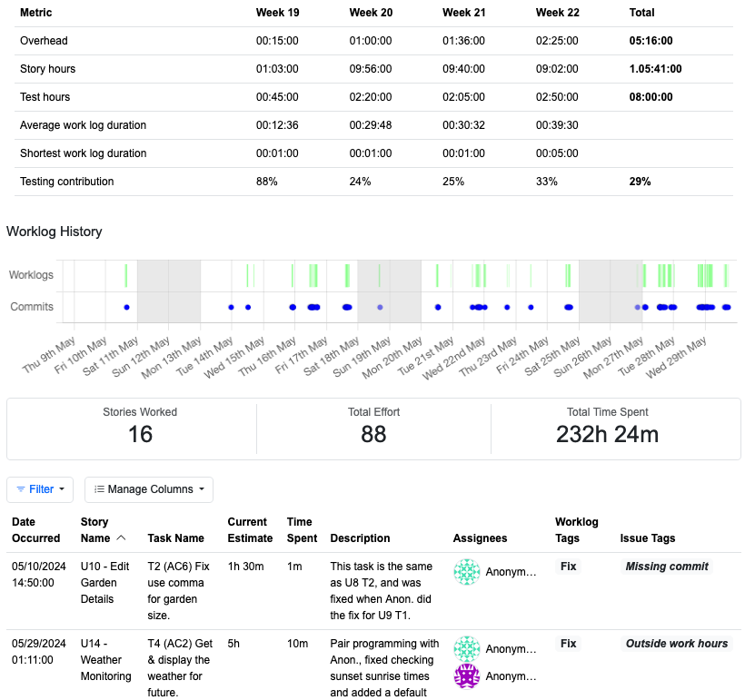This screenshot has width=745, height=700.
Task: Select the purple avatar in U14 row
Action: coord(467,676)
